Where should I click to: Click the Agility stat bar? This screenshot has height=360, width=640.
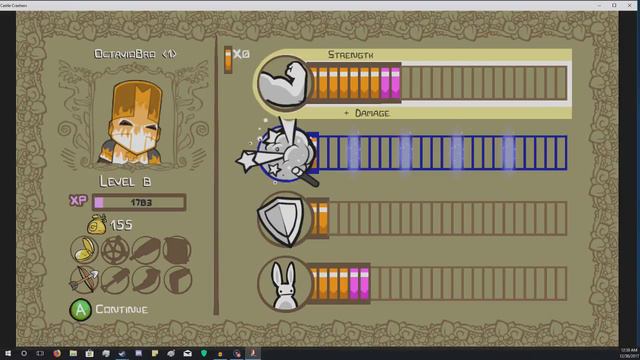[x=438, y=284]
